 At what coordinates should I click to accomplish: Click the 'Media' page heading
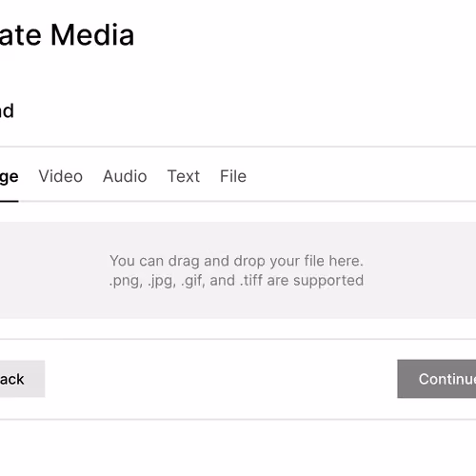pos(92,35)
